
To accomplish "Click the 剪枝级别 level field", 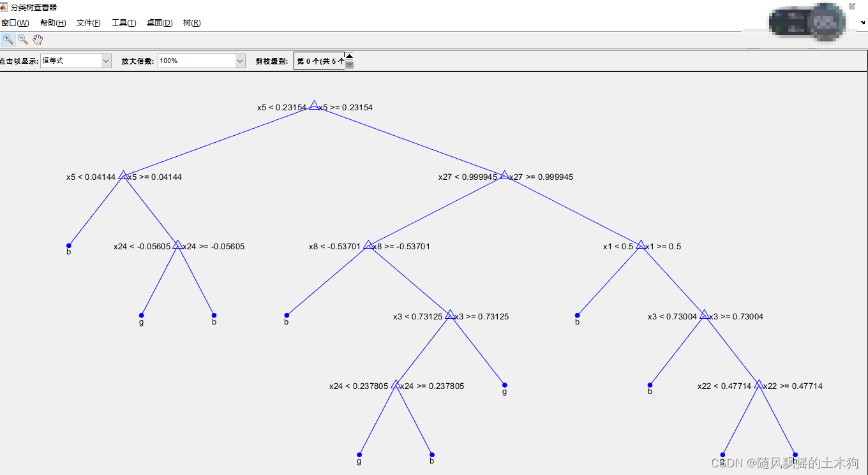I will click(x=319, y=61).
